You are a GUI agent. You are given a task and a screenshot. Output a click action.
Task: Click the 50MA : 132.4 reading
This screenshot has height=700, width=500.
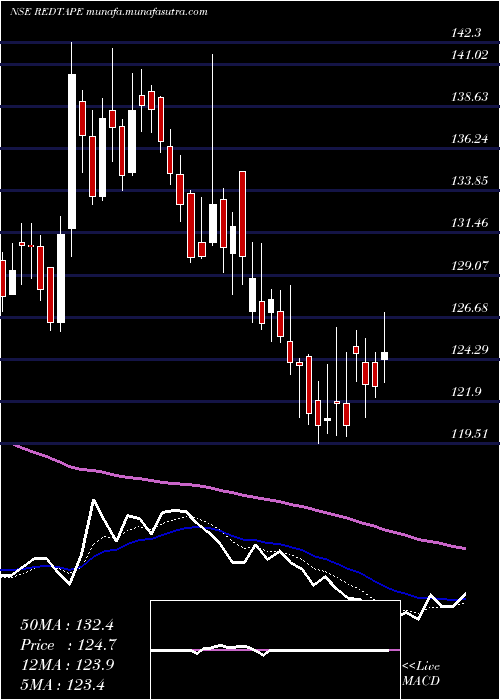[69, 625]
